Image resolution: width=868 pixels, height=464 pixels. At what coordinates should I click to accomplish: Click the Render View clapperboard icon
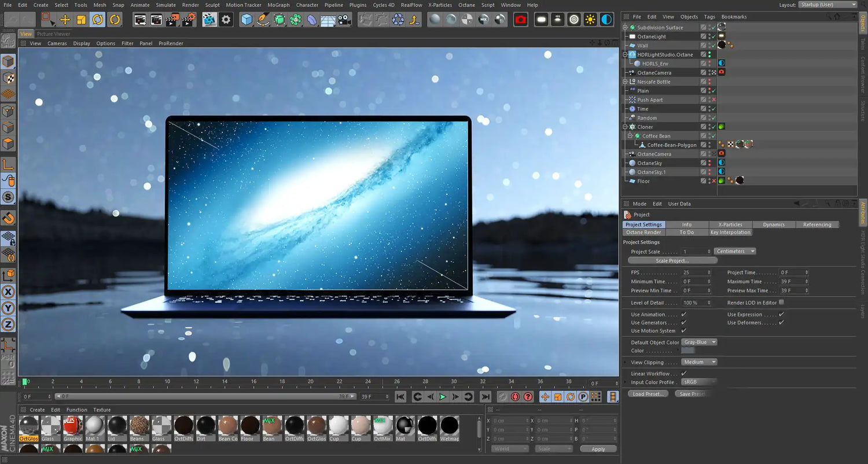139,20
